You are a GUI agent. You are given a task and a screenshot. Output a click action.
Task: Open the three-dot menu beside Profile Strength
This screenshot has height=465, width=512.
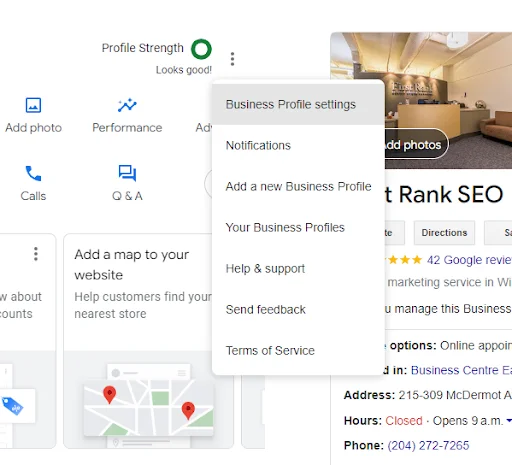(x=232, y=59)
